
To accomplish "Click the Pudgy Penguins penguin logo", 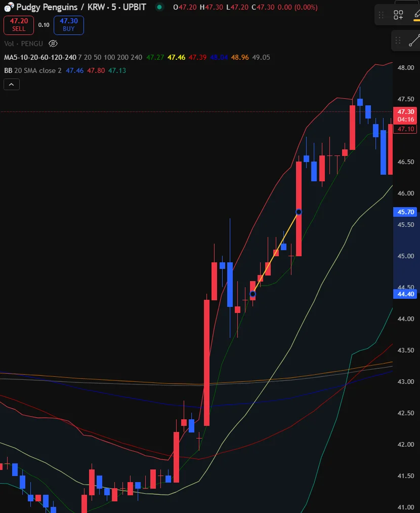I will pos(9,7).
